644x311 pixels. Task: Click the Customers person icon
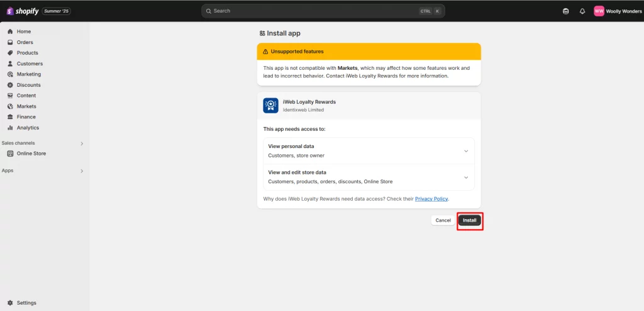coord(10,64)
